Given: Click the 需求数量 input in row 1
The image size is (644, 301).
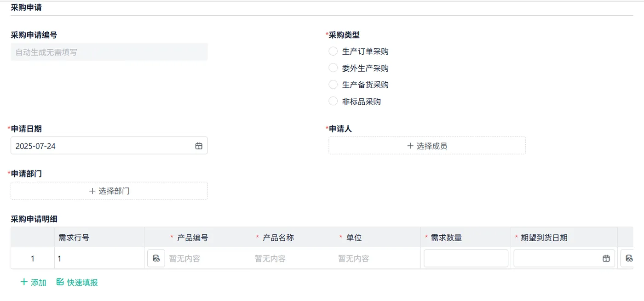Looking at the screenshot, I should click(x=466, y=258).
